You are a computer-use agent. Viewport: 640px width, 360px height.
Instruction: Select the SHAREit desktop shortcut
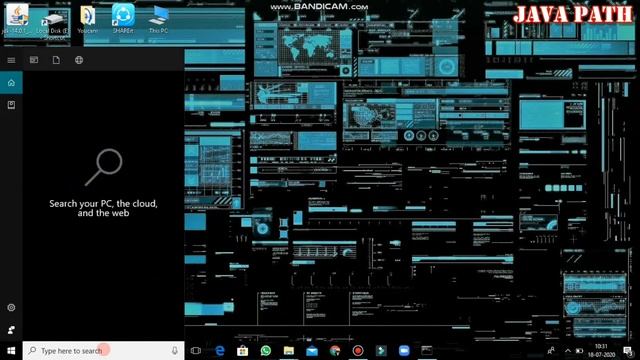coord(123,19)
